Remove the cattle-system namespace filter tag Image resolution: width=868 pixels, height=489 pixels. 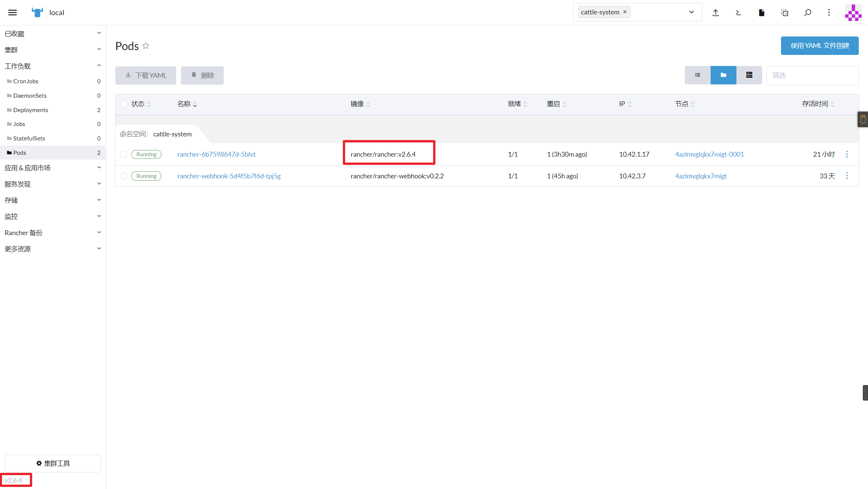coord(625,12)
